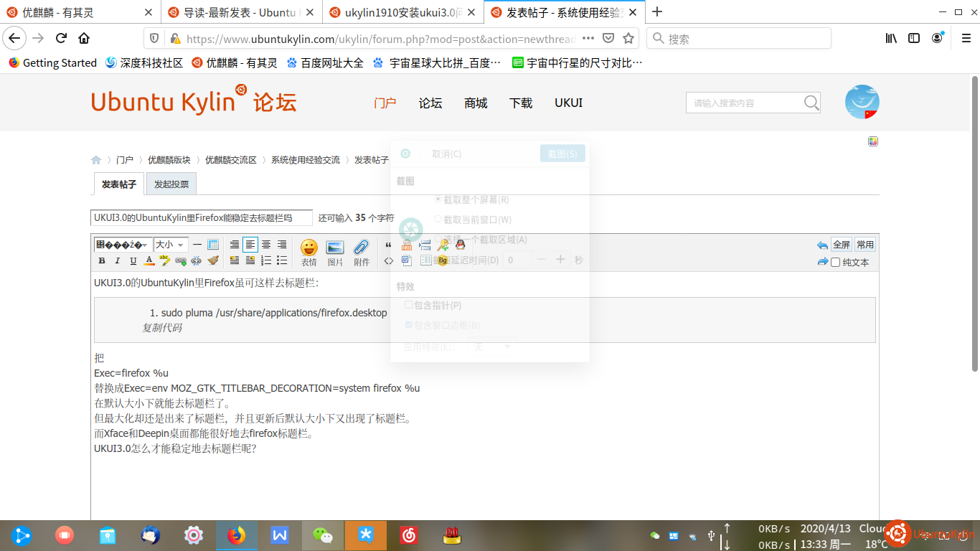980x551 pixels.
Task: Open the 下载 navigation item
Action: pyautogui.click(x=521, y=103)
